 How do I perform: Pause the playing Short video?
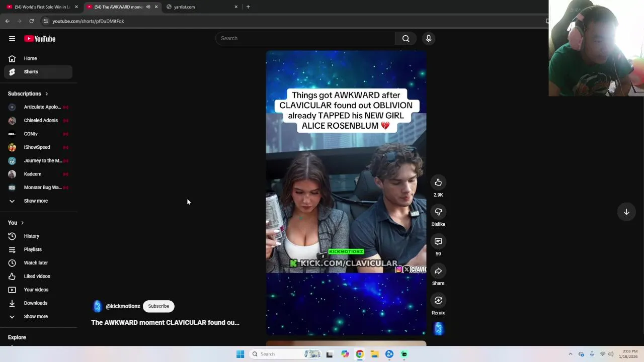point(346,193)
